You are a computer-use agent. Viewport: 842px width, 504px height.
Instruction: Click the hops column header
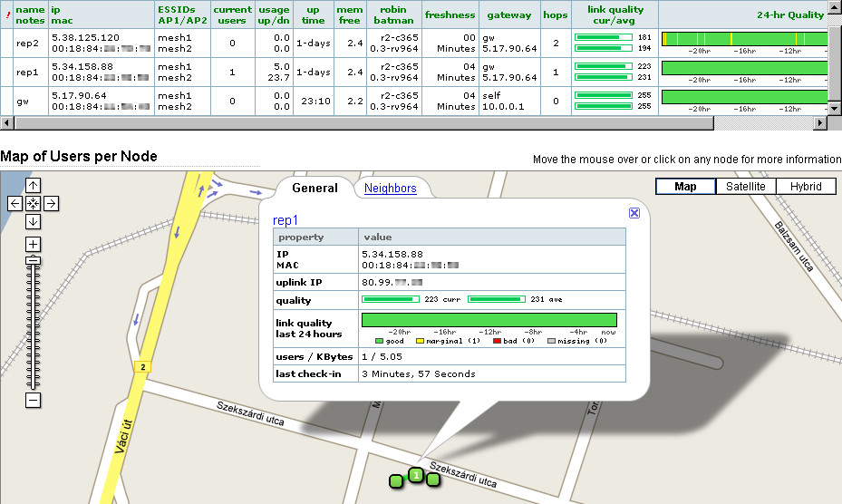556,15
